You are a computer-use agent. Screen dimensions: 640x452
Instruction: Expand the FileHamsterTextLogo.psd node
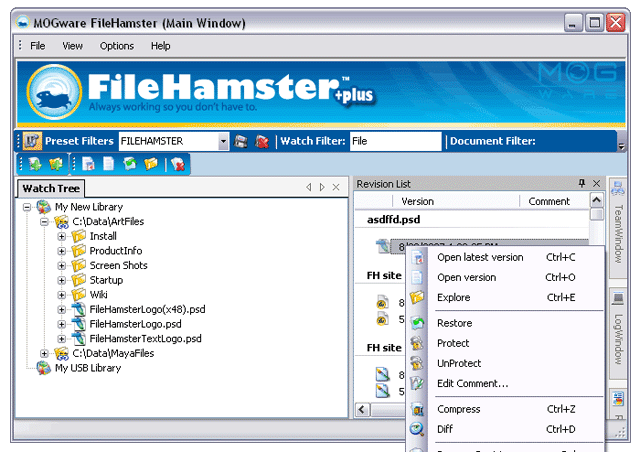(x=62, y=339)
